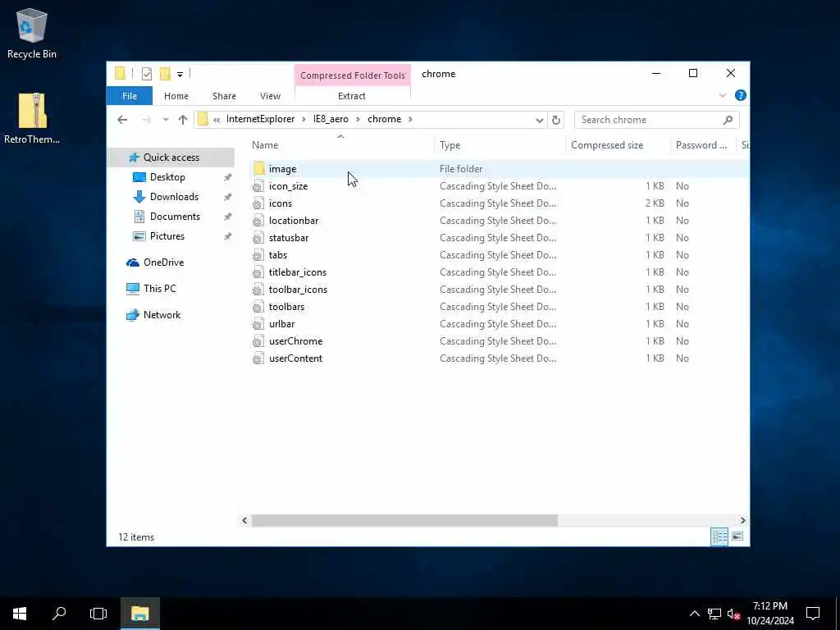Open Documents in navigation pane
The image size is (840, 630).
pyautogui.click(x=175, y=217)
